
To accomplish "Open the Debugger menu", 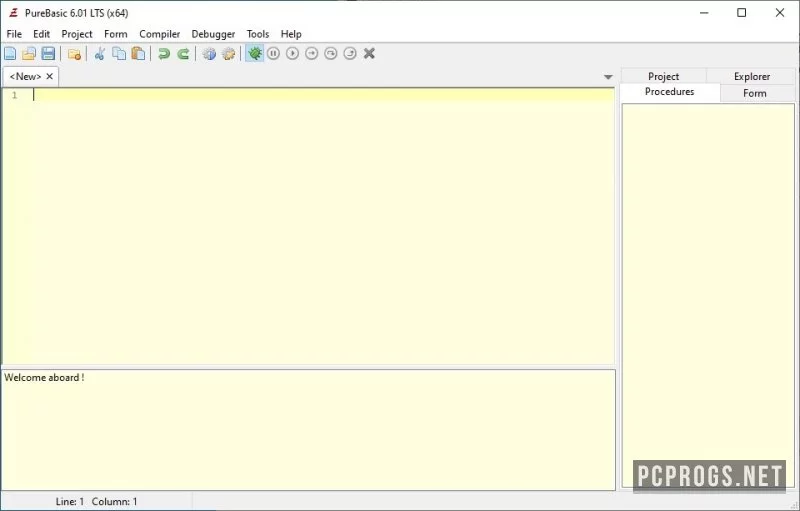I will point(213,34).
